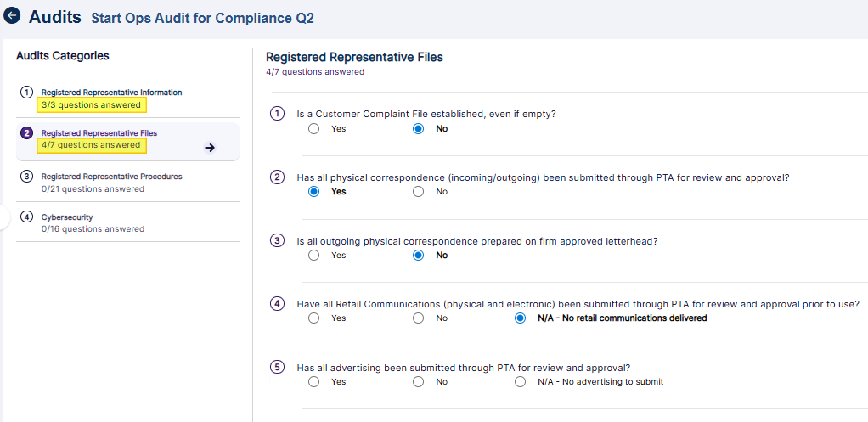Click the arrow icon on Registered Representative Files
Screen dimensions: 868x422
tap(211, 148)
